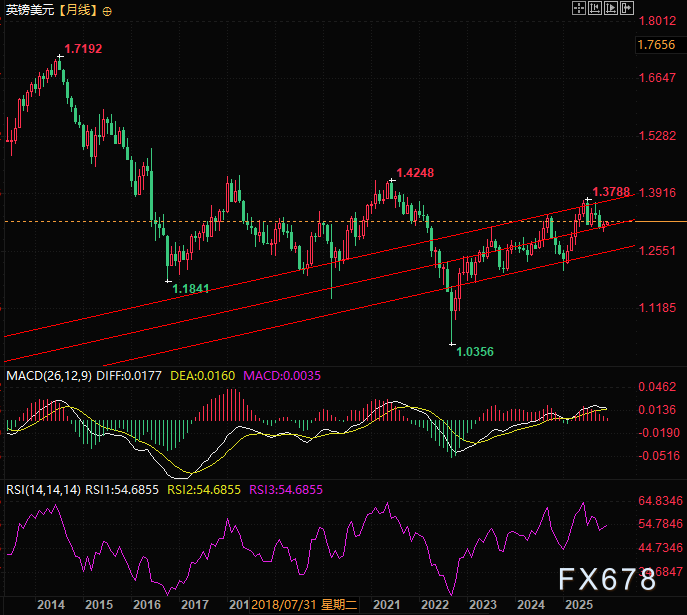Click the exit arrow icon at top right
Viewport: 687px width, 615px height.
point(626,8)
